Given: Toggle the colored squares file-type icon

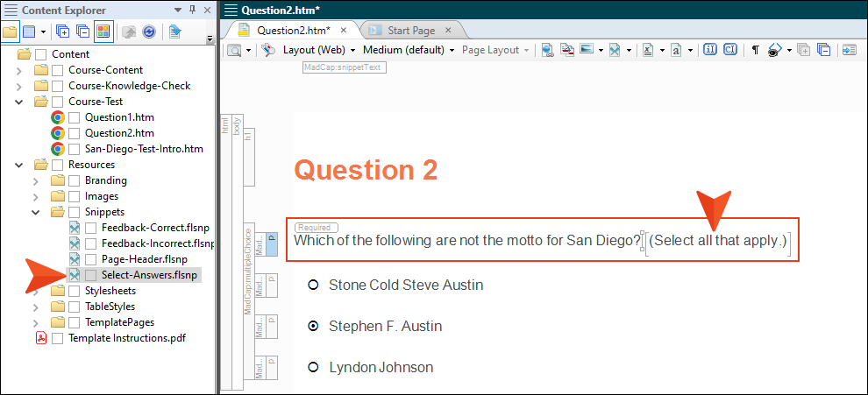Looking at the screenshot, I should [103, 32].
